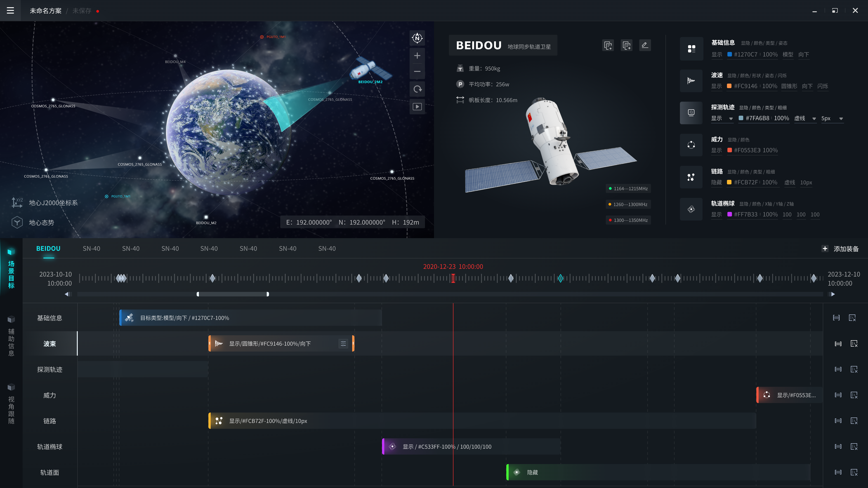Select the 探测轨迹 timeline row label
This screenshot has width=868, height=488.
pos(50,369)
